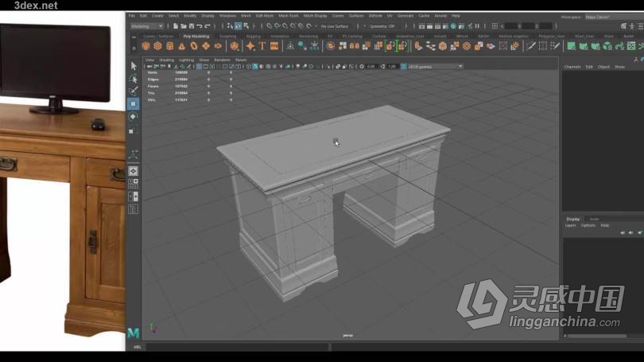Open the Channels menu in Channel Box
The height and width of the screenshot is (362, 644).
572,67
